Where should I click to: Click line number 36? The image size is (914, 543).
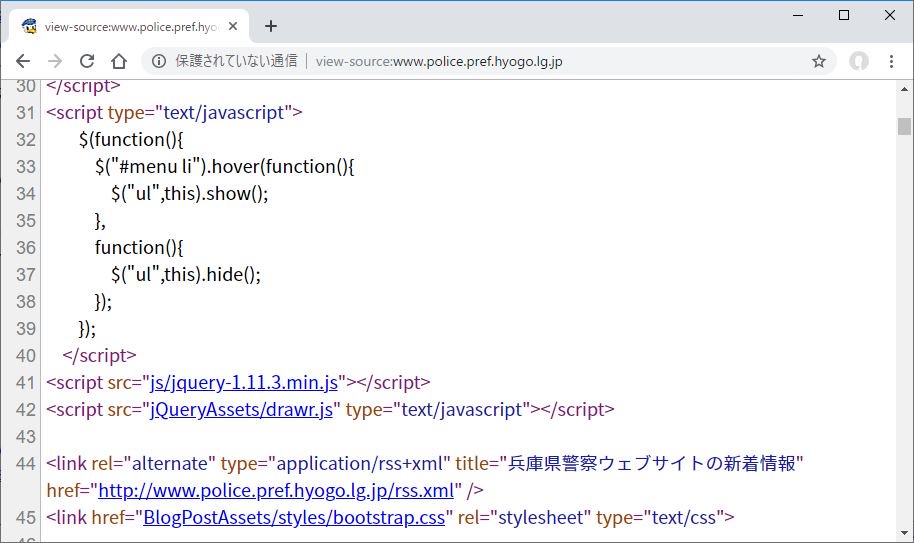point(26,248)
